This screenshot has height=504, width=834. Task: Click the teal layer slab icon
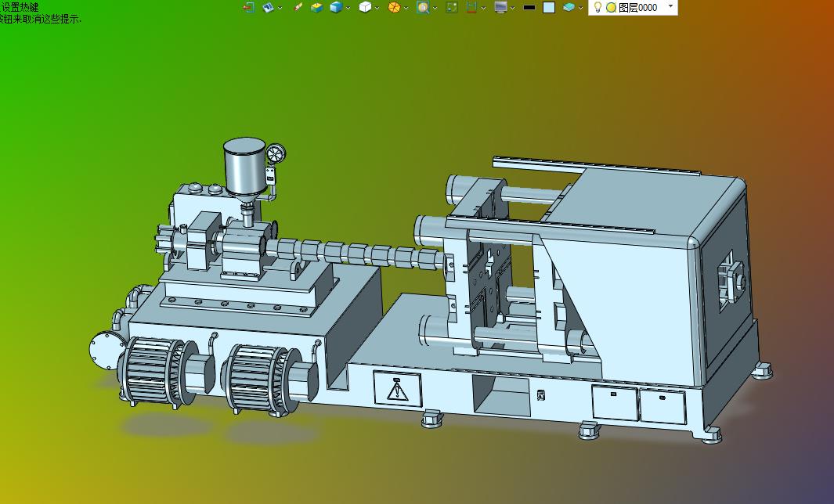pos(569,8)
